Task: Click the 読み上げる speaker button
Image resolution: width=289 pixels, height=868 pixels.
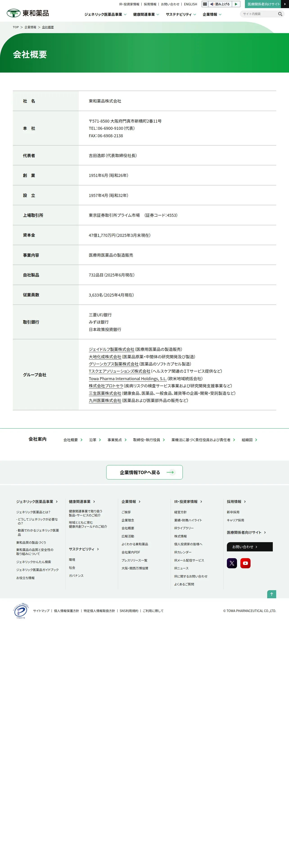Action: (x=220, y=4)
